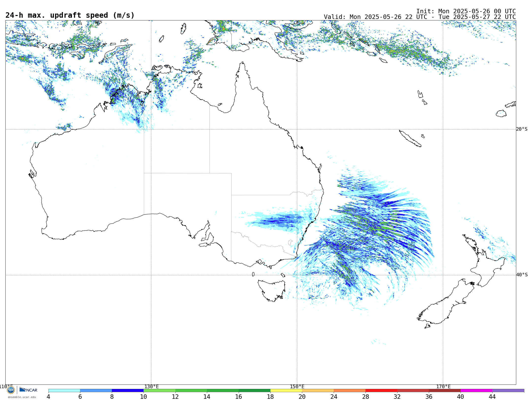This screenshot has height=400, width=532.
Task: Click the 130°E longitude label
Action: [151, 387]
